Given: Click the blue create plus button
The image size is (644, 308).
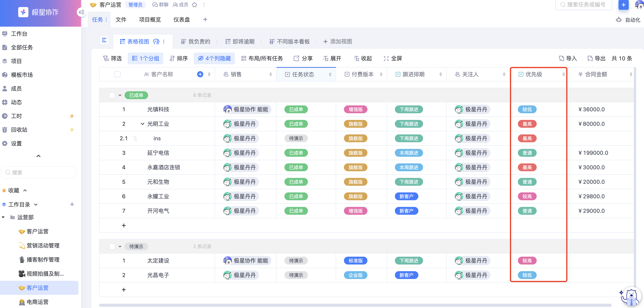Looking at the screenshot, I should (623, 5).
